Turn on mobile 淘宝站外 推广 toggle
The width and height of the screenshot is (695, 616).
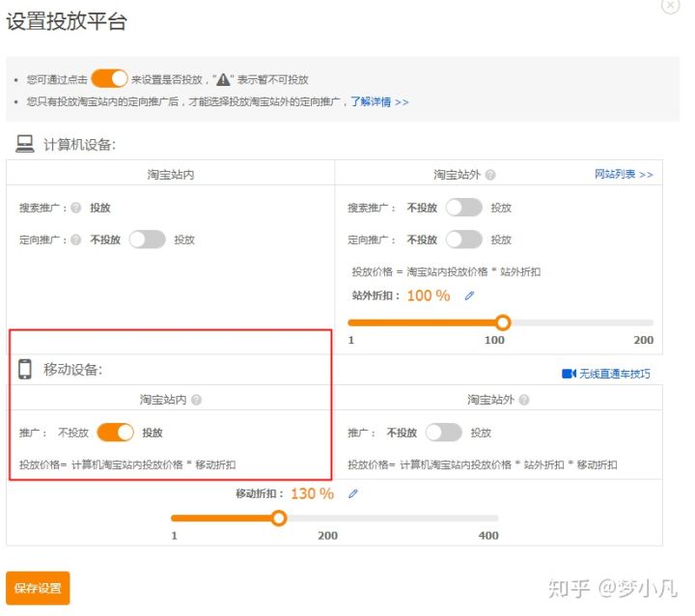(x=444, y=433)
